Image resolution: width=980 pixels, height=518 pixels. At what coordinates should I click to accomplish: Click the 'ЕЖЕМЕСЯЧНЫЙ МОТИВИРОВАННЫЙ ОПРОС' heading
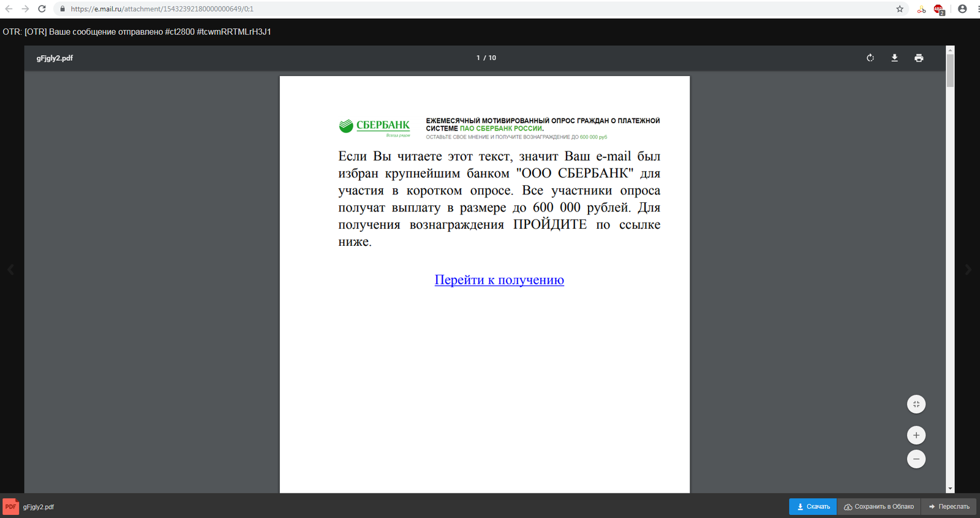click(x=543, y=124)
